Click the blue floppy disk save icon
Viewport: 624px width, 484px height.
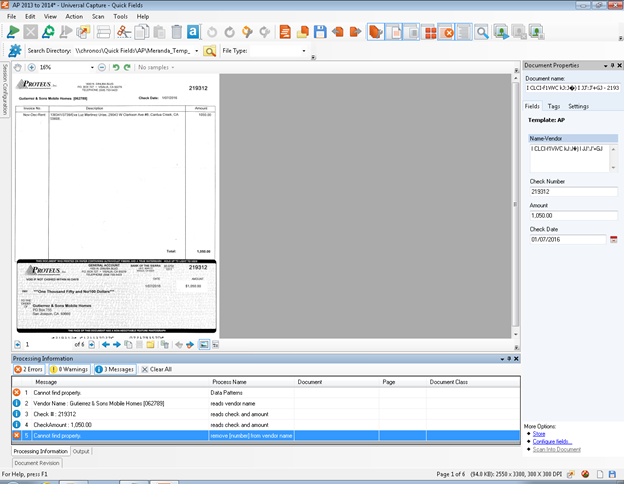320,32
